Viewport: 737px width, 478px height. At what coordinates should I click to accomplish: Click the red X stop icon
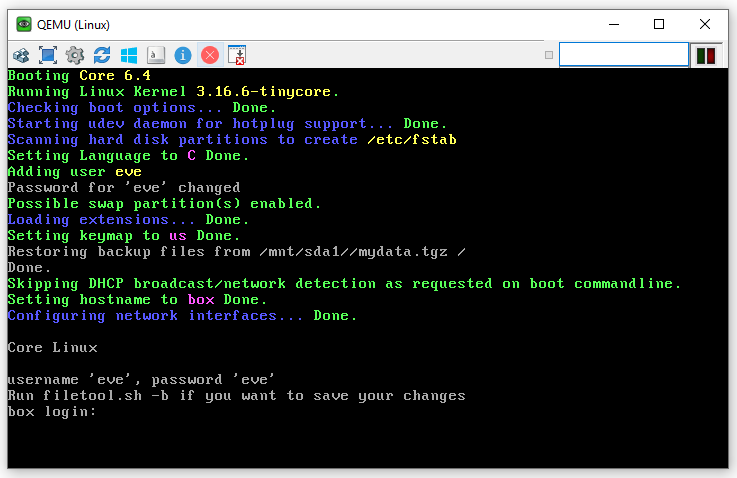[210, 55]
